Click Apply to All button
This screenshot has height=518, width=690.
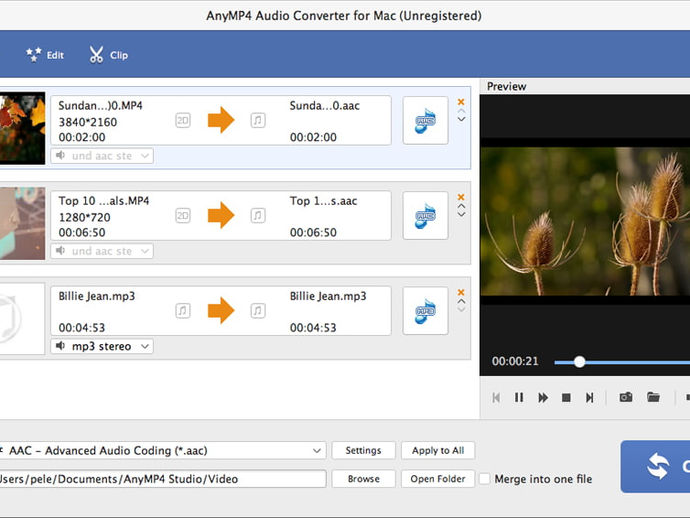click(x=438, y=451)
